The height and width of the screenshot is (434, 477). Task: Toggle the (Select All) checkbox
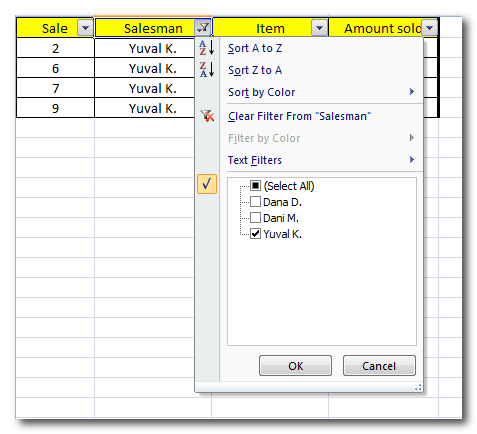coord(255,186)
